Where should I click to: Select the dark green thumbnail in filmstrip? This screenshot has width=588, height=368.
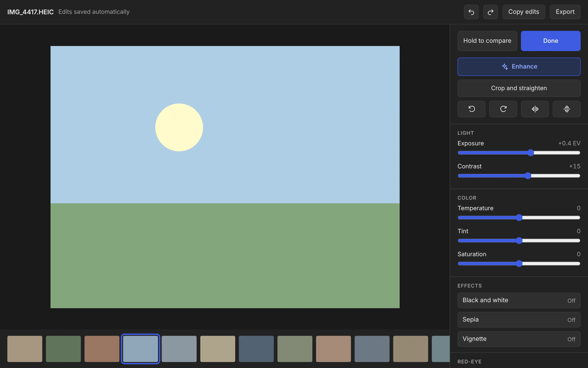[x=63, y=349]
